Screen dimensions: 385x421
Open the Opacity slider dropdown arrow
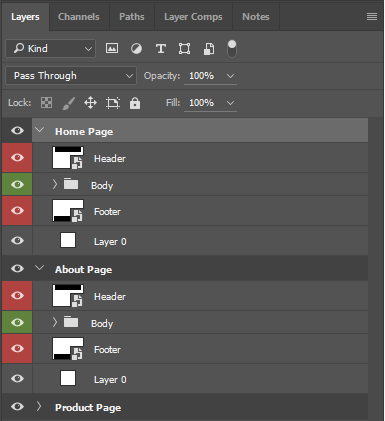(230, 76)
